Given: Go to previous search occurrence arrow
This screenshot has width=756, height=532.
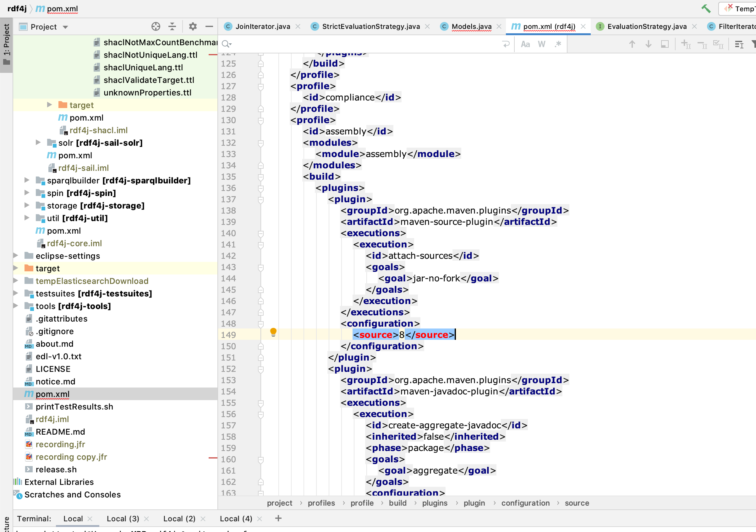Looking at the screenshot, I should pos(632,44).
